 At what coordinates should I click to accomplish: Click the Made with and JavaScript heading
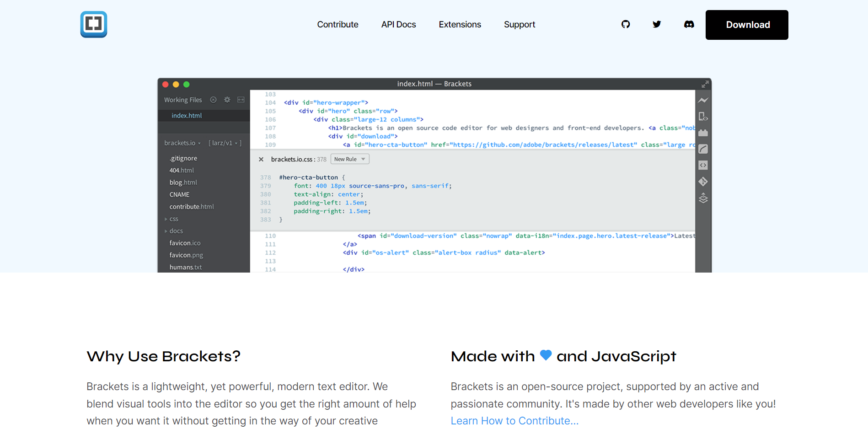[x=563, y=356]
